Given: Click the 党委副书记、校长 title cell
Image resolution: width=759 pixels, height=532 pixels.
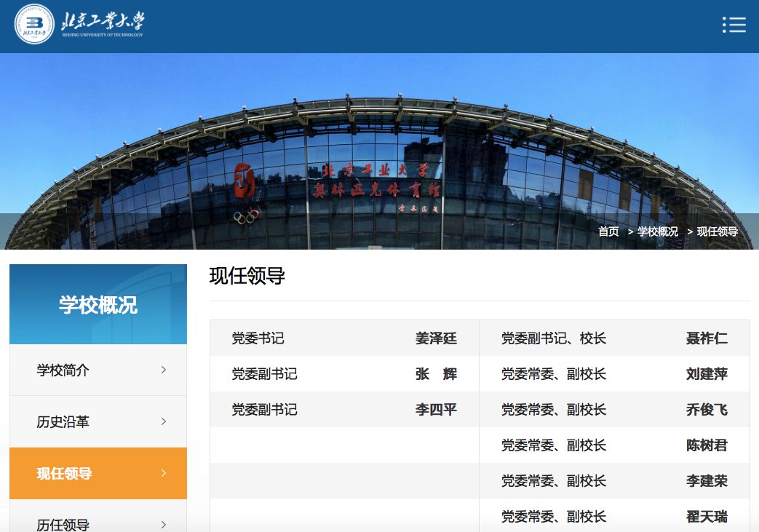Looking at the screenshot, I should 554,338.
